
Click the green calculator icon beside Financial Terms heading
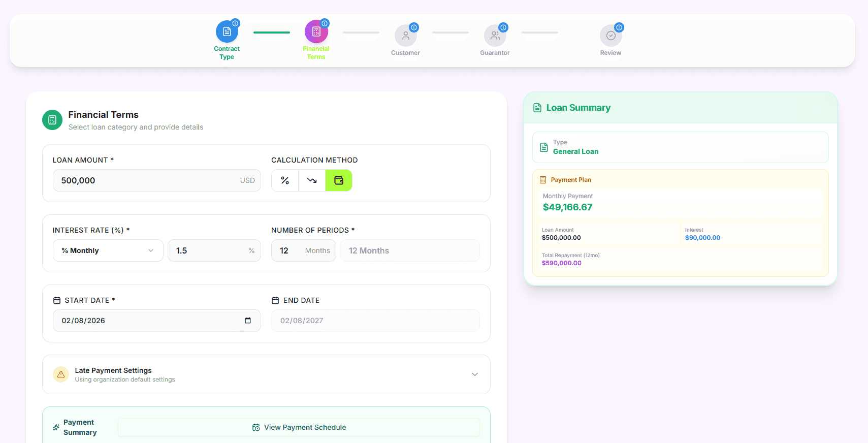52,120
